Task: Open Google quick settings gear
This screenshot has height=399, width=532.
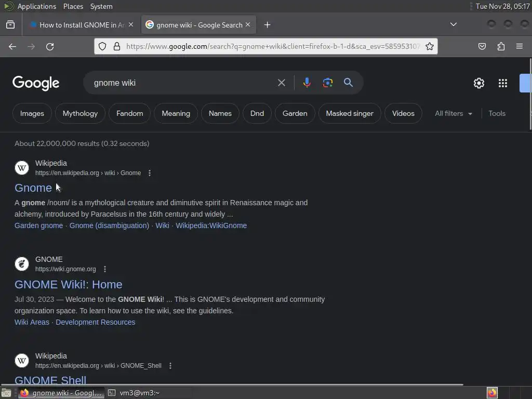Action: coord(478,83)
